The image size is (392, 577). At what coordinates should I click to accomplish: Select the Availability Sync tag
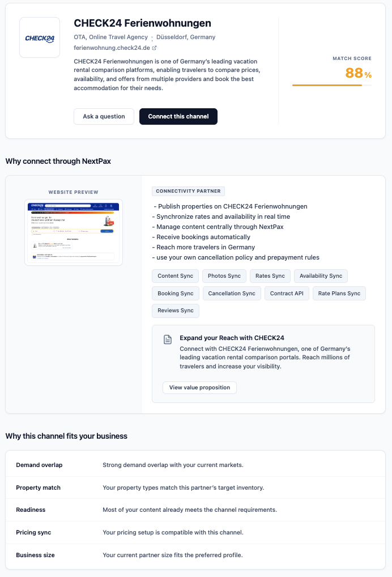321,276
